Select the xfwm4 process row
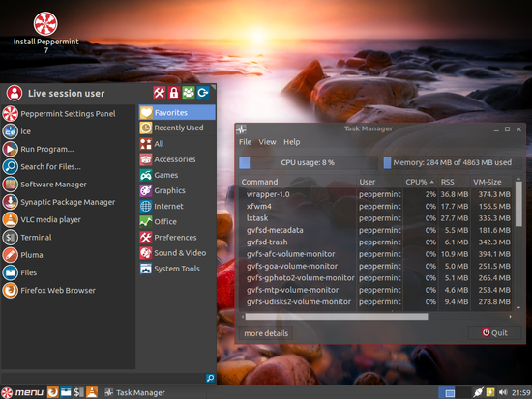 375,206
